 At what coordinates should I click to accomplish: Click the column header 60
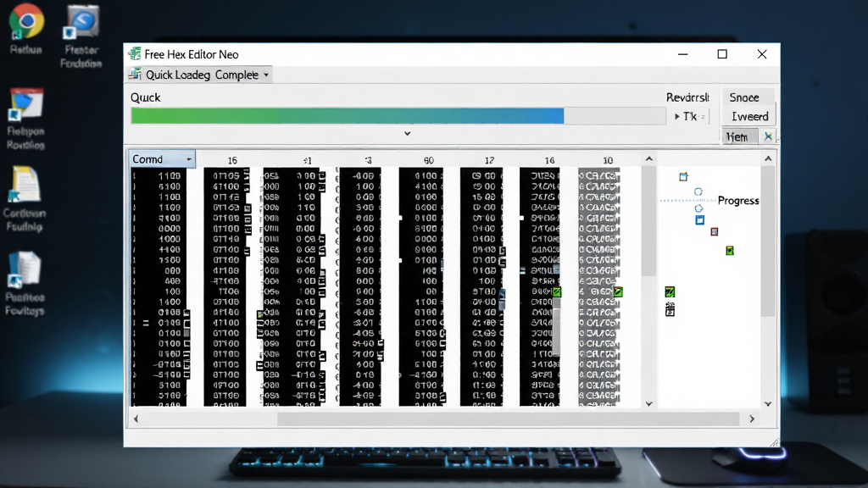pyautogui.click(x=428, y=160)
